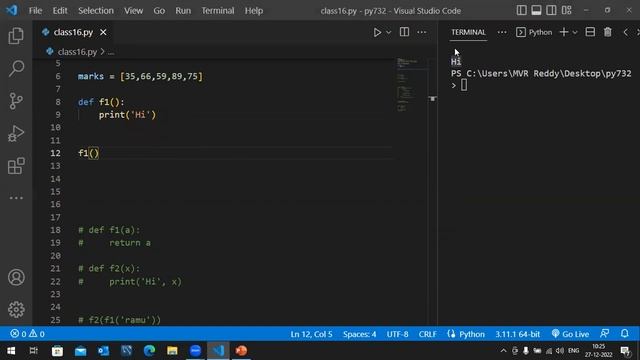The width and height of the screenshot is (640, 360).
Task: Open the Run and Debug view
Action: pyautogui.click(x=16, y=133)
